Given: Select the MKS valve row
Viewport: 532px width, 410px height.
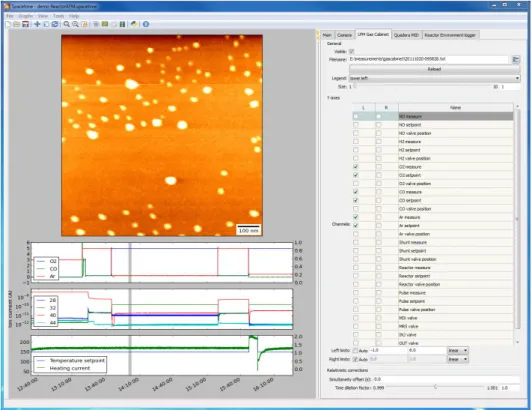Looking at the screenshot, I should pos(433,326).
